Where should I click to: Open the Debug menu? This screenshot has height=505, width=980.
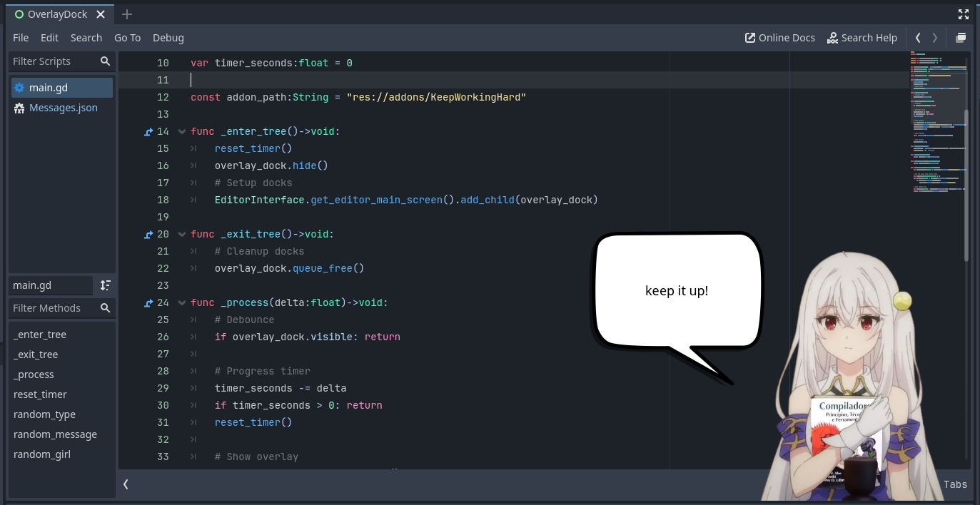168,38
